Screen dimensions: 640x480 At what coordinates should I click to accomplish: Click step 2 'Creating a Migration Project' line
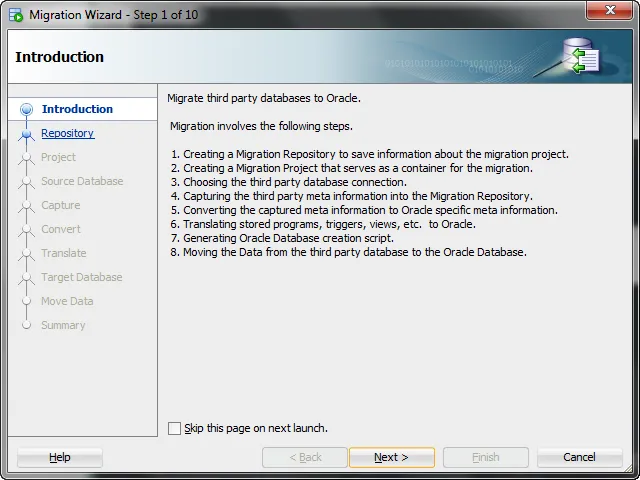point(352,168)
